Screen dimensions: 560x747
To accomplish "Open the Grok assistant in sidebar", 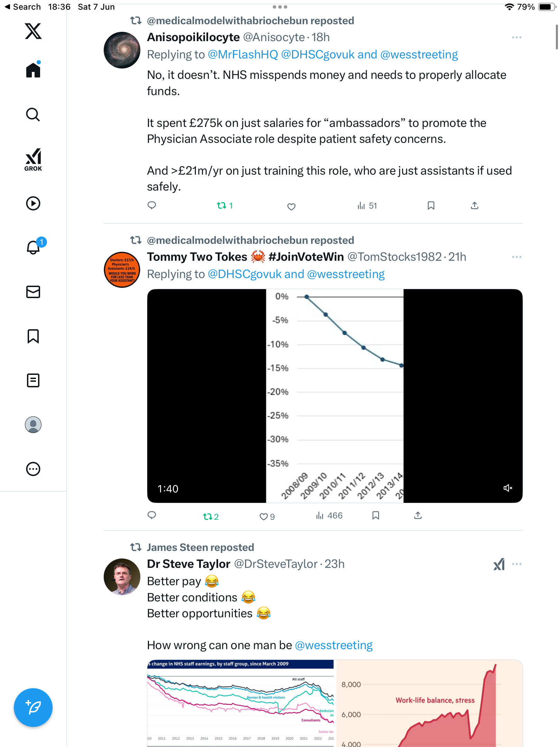I will tap(33, 159).
